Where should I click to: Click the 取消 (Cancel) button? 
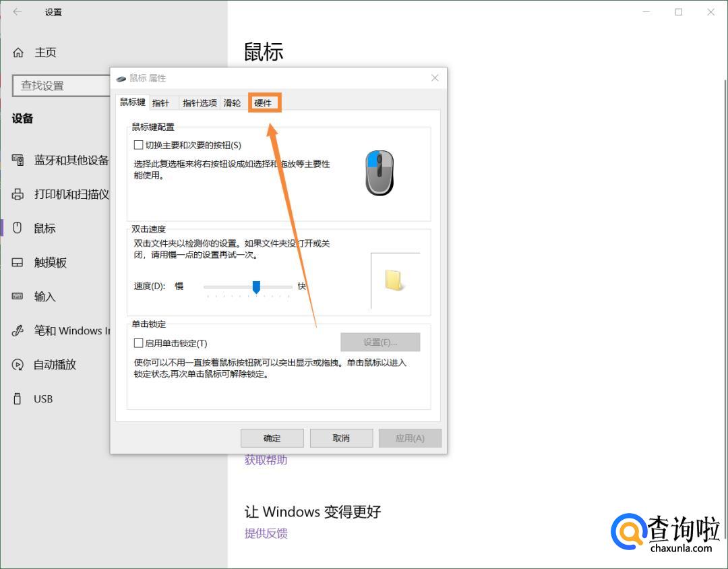click(x=341, y=438)
